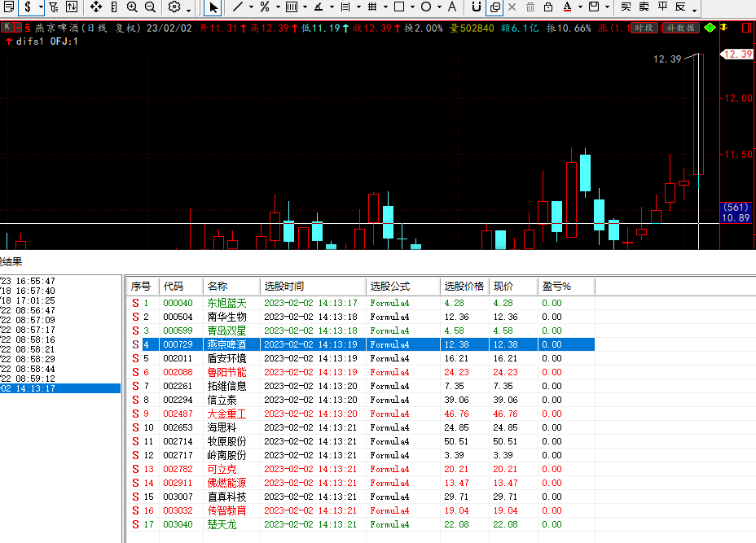Click the red panel layout icon at chart corner
This screenshot has width=756, height=543.
tap(746, 28)
